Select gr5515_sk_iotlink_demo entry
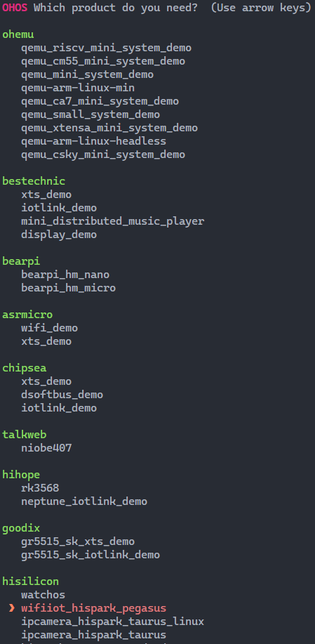 (91, 555)
